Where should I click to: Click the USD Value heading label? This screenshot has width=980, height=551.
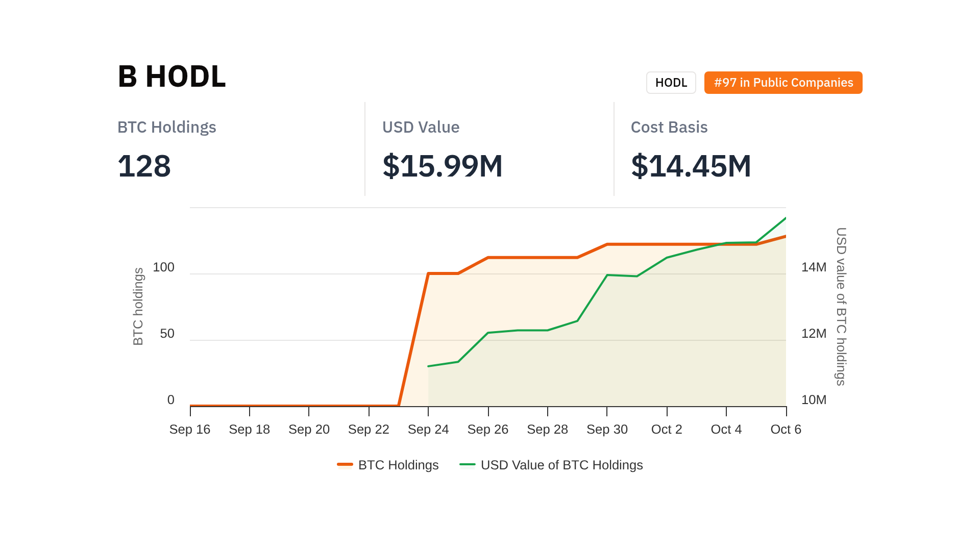coord(421,127)
